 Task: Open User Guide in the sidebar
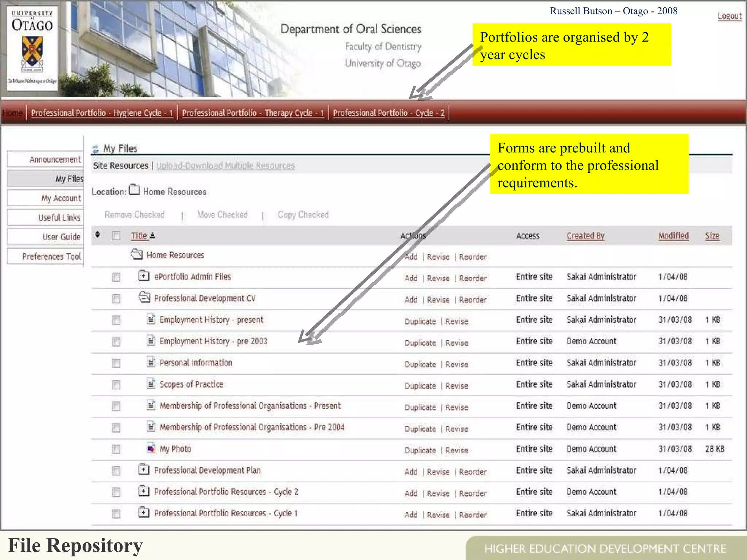[x=45, y=237]
